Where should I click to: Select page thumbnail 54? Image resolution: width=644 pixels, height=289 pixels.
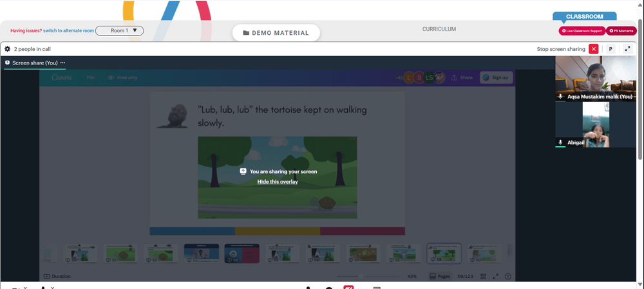(x=242, y=254)
